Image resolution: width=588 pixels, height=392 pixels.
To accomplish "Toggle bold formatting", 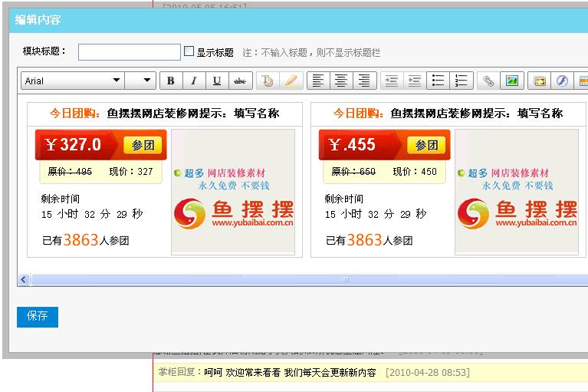I will [172, 81].
